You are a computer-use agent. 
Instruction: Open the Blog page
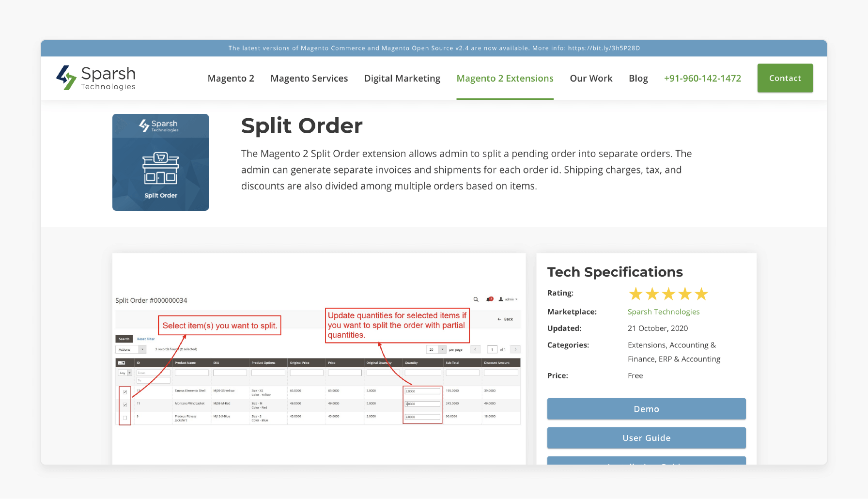click(x=638, y=78)
